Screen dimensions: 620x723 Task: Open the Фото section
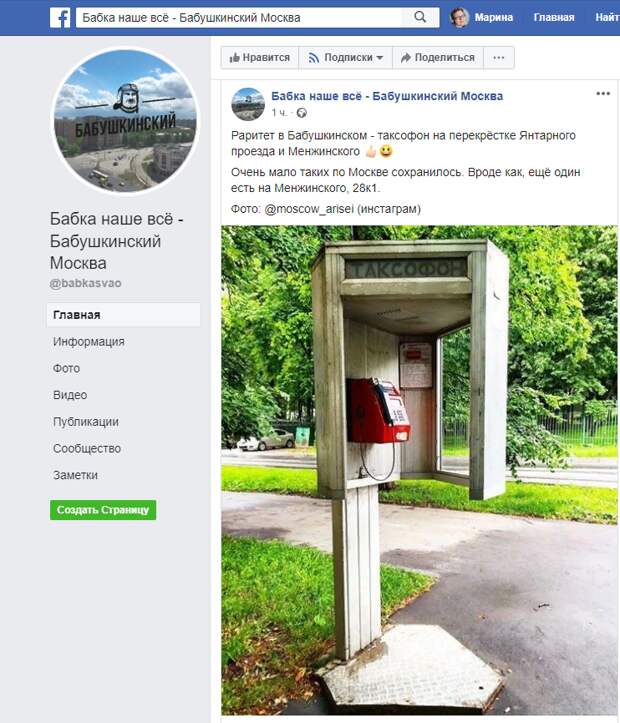coord(66,368)
